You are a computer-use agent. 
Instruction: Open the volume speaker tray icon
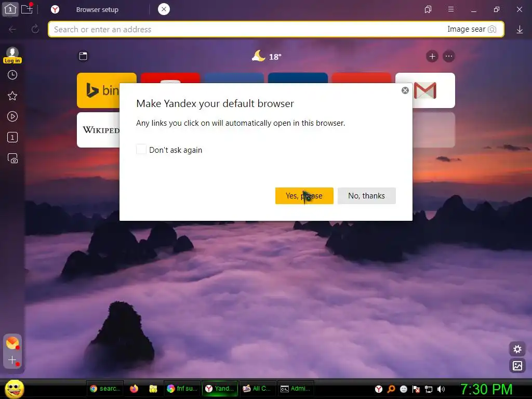(x=441, y=389)
